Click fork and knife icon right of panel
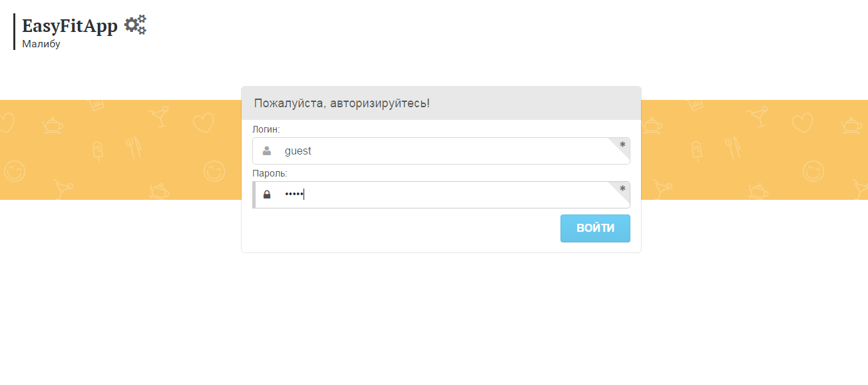The height and width of the screenshot is (385, 868). pyautogui.click(x=734, y=147)
